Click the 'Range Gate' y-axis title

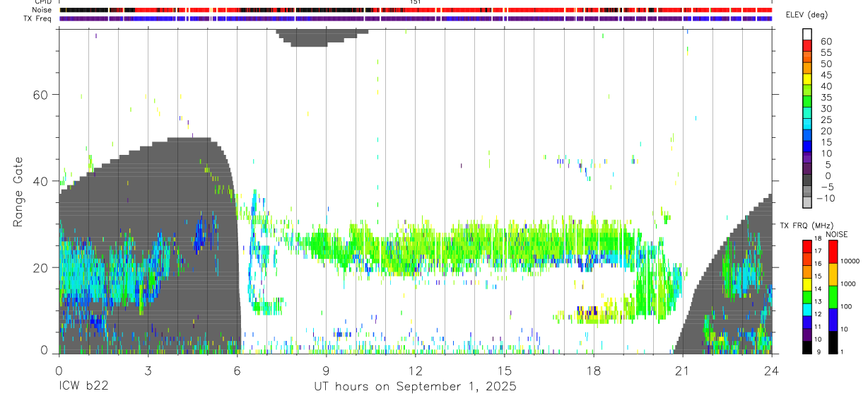coord(18,191)
